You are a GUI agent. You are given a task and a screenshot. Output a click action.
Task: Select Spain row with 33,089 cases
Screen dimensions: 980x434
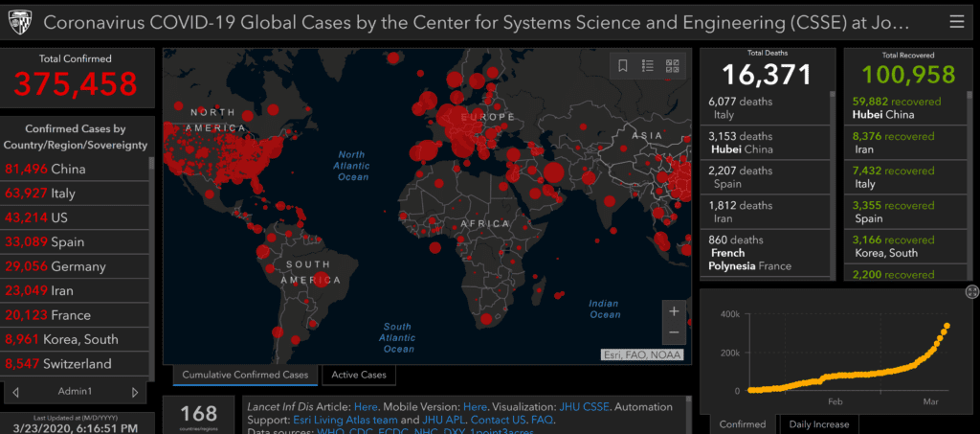75,242
